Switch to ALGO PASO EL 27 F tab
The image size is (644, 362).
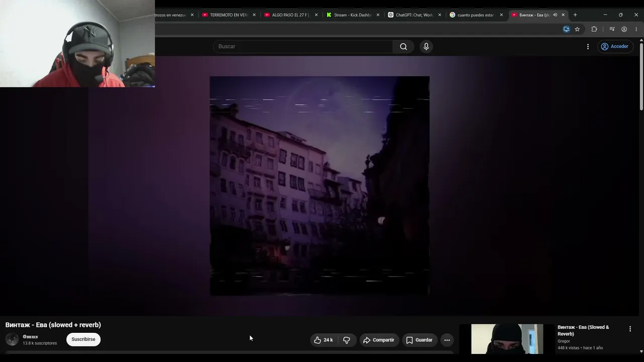coord(291,15)
